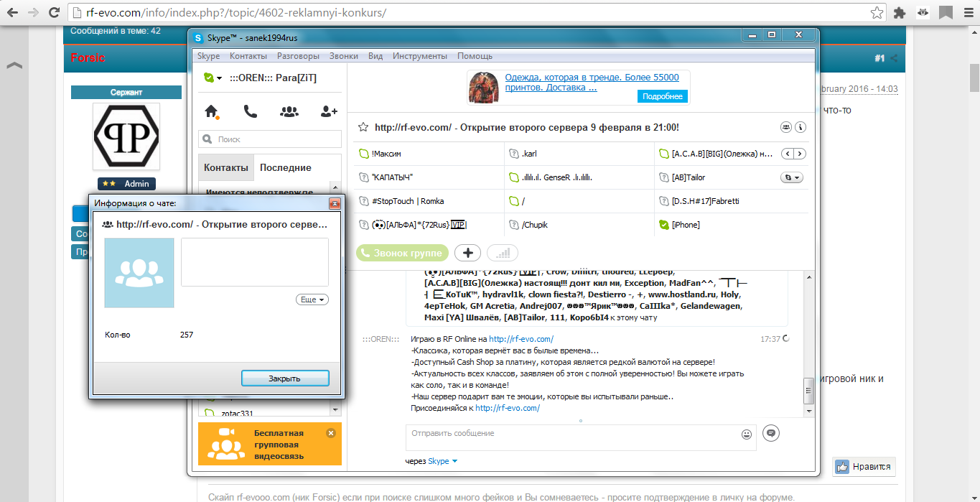Show next participants with the right arrow
The width and height of the screenshot is (980, 502).
coord(799,154)
